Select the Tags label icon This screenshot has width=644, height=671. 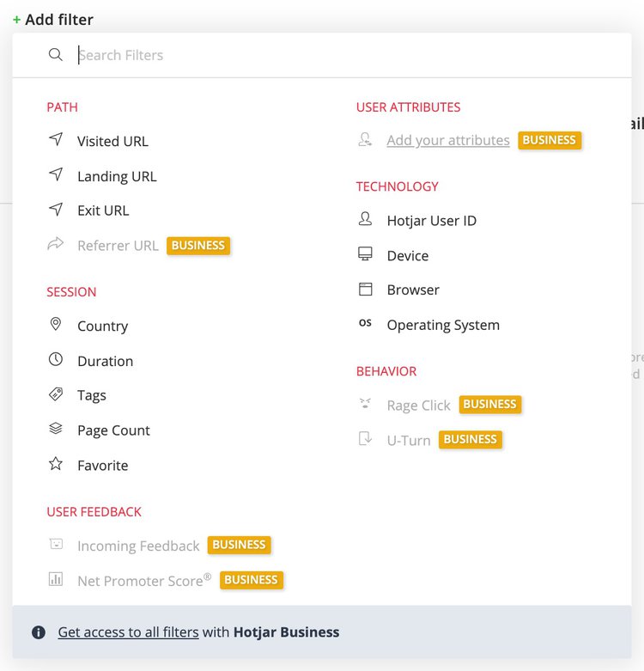[x=56, y=393]
